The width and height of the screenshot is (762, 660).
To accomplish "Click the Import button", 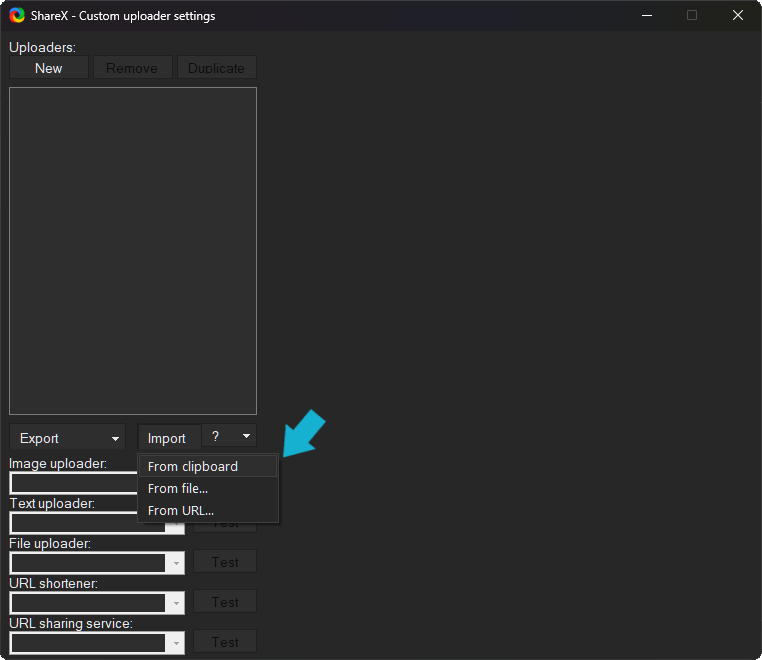I will 169,437.
